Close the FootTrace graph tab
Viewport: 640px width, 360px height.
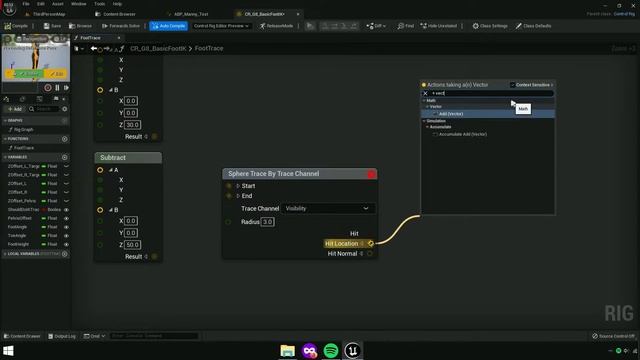coord(119,38)
